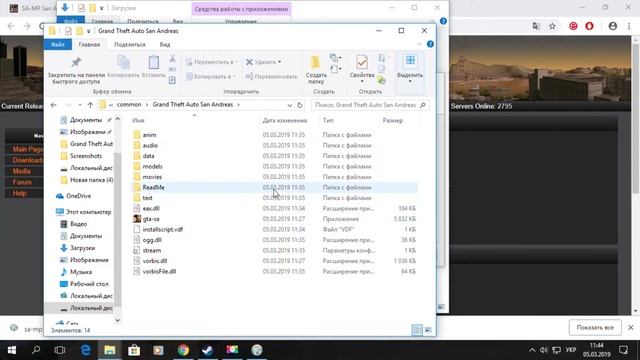Refresh the folder view
The image size is (640, 360).
(300, 105)
